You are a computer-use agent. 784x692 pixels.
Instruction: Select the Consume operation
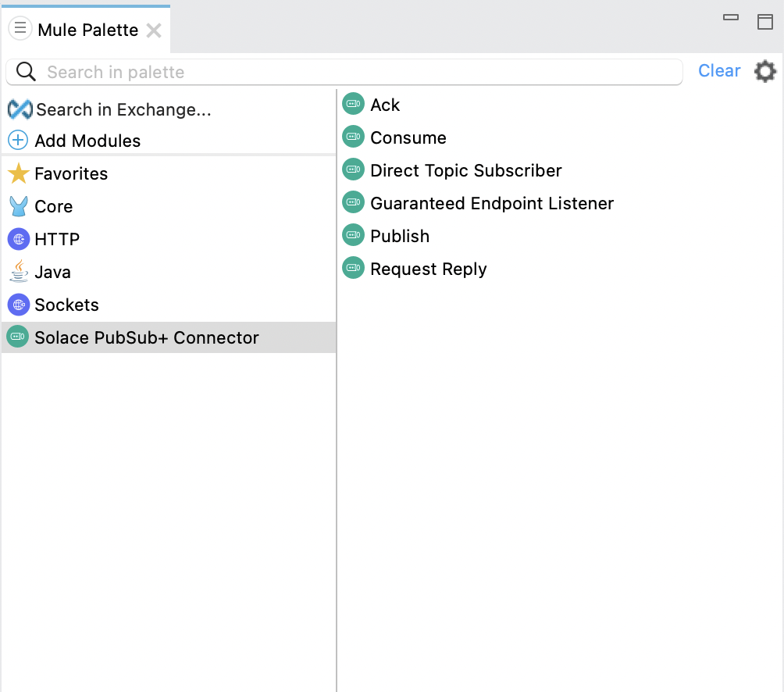coord(408,137)
